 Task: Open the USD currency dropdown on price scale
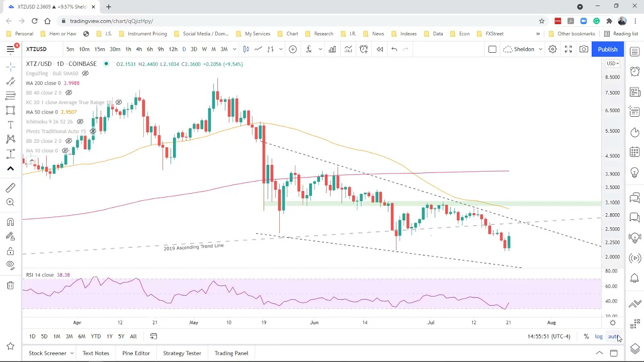point(612,63)
